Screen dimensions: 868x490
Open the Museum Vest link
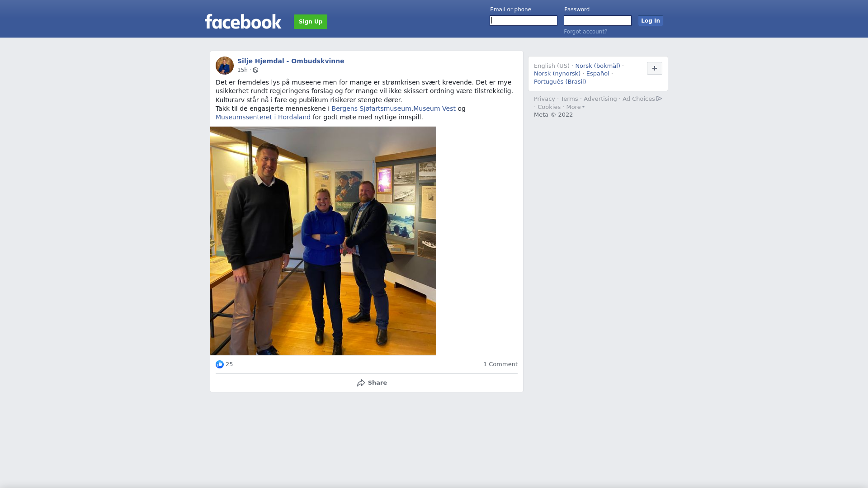tap(434, 108)
